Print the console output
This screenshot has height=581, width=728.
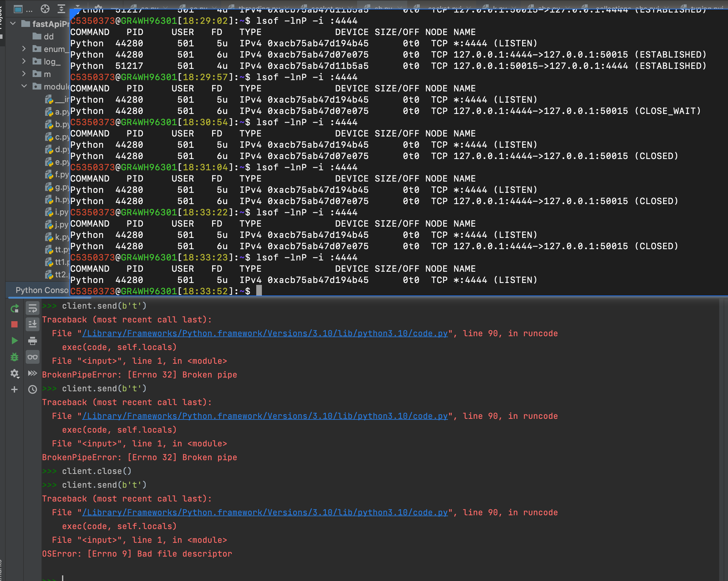coord(32,341)
